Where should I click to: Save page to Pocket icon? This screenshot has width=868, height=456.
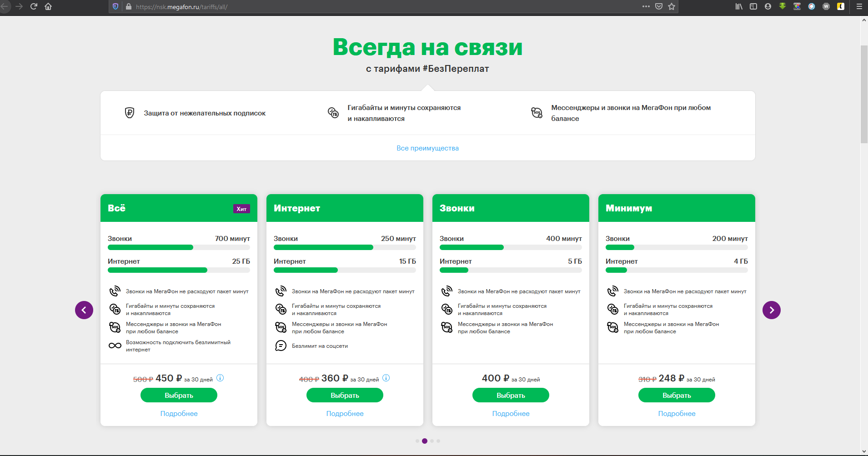pyautogui.click(x=659, y=6)
